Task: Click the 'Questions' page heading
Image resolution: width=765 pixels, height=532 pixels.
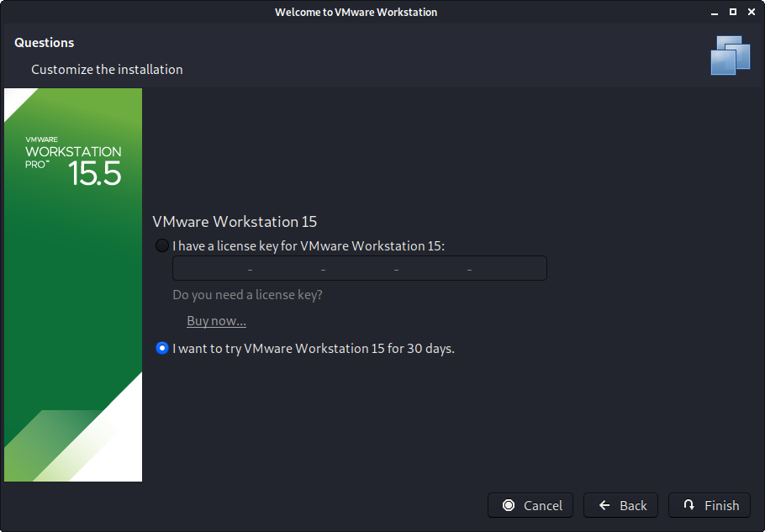Action: coord(45,43)
